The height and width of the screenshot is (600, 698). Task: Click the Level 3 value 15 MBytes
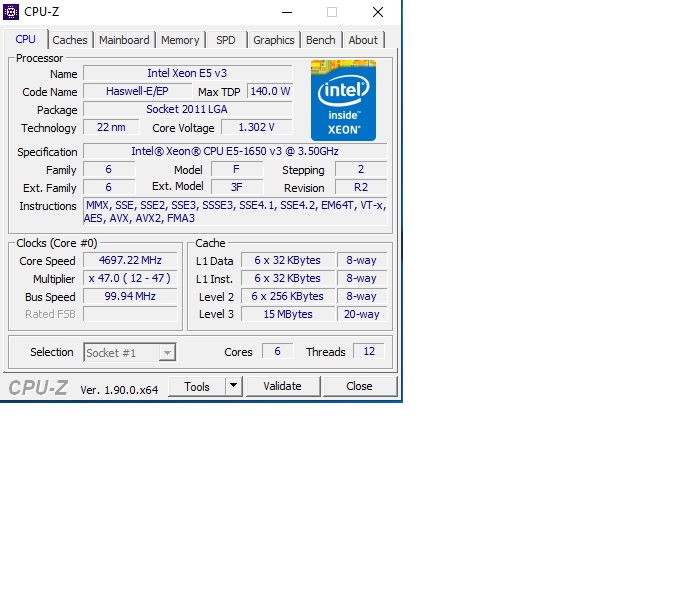coord(288,314)
